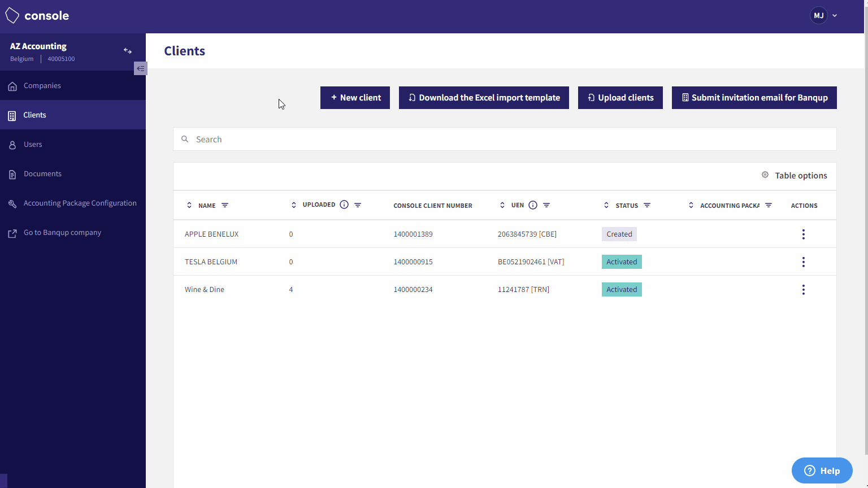Click UEN 11241787 [TRN]
Image resolution: width=868 pixels, height=488 pixels.
pyautogui.click(x=523, y=290)
